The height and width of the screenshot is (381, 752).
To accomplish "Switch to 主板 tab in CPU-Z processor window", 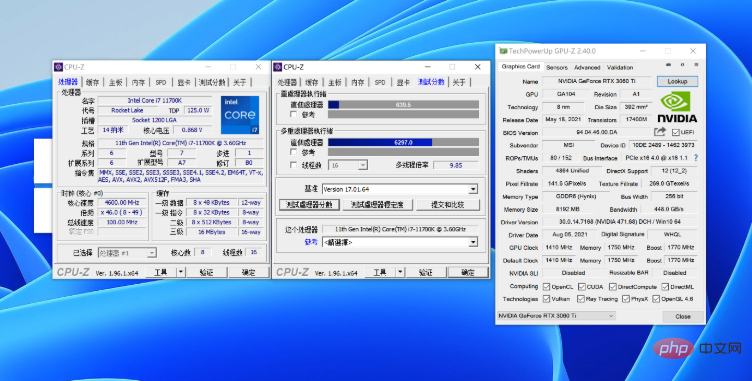I will pyautogui.click(x=115, y=82).
